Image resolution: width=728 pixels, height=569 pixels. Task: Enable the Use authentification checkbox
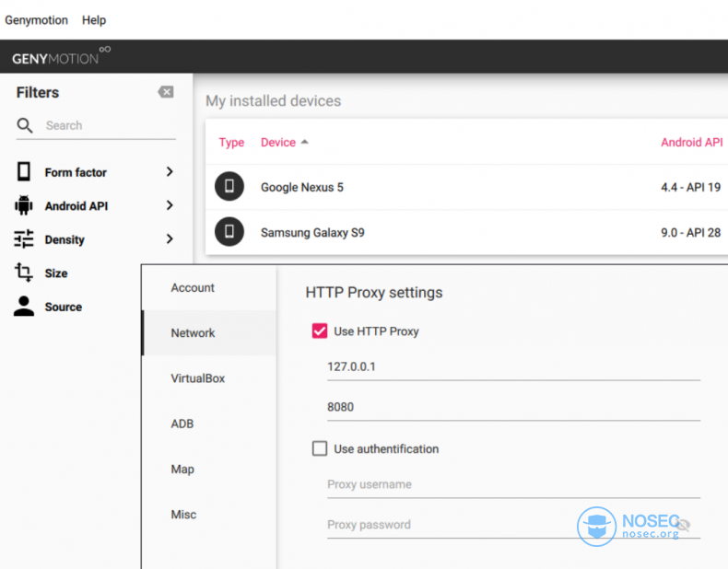point(320,448)
